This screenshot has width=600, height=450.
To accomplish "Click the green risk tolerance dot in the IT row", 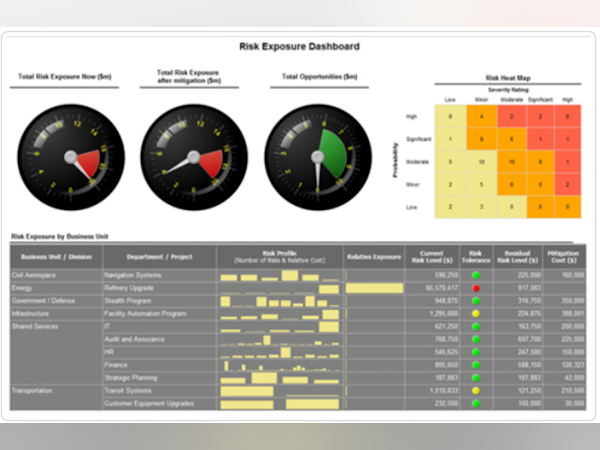I will pyautogui.click(x=476, y=326).
